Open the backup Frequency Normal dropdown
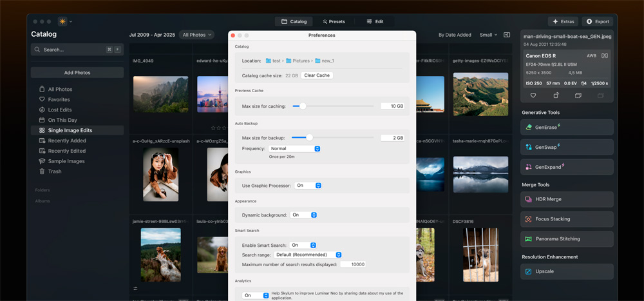The width and height of the screenshot is (644, 301). tap(295, 149)
